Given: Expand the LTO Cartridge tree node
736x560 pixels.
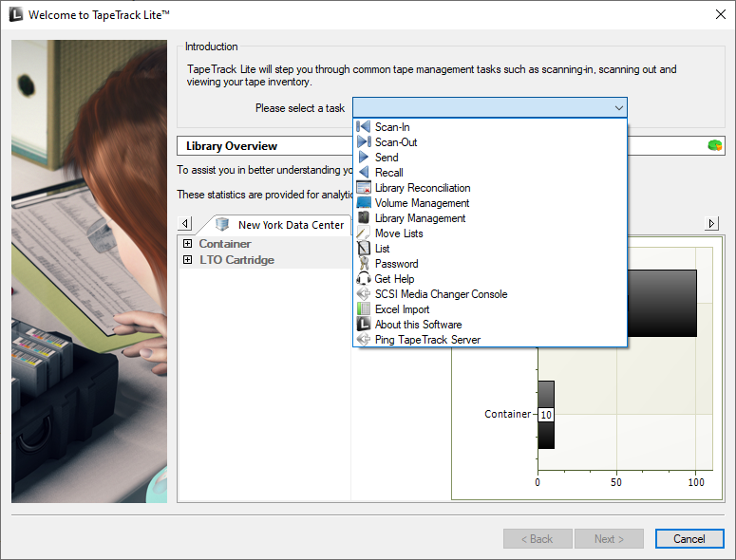Looking at the screenshot, I should (x=187, y=259).
